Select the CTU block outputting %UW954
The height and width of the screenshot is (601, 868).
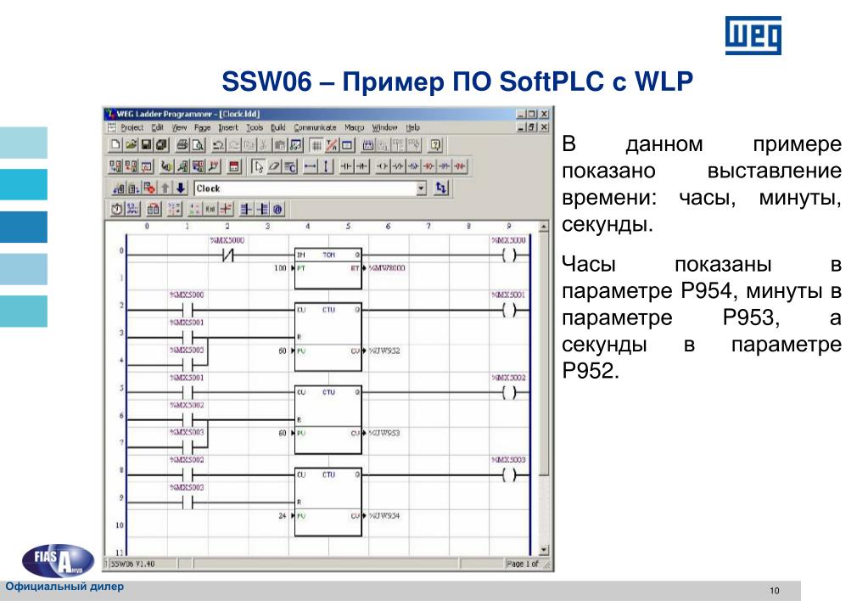[328, 502]
